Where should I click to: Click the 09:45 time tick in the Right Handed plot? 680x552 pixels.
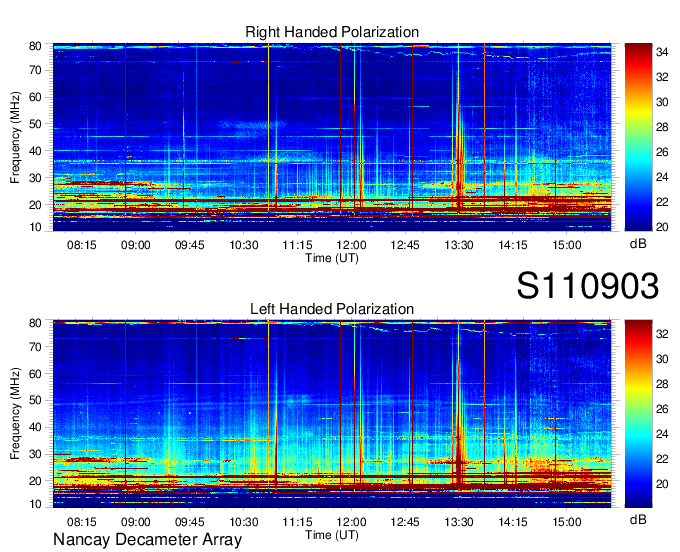pyautogui.click(x=190, y=245)
